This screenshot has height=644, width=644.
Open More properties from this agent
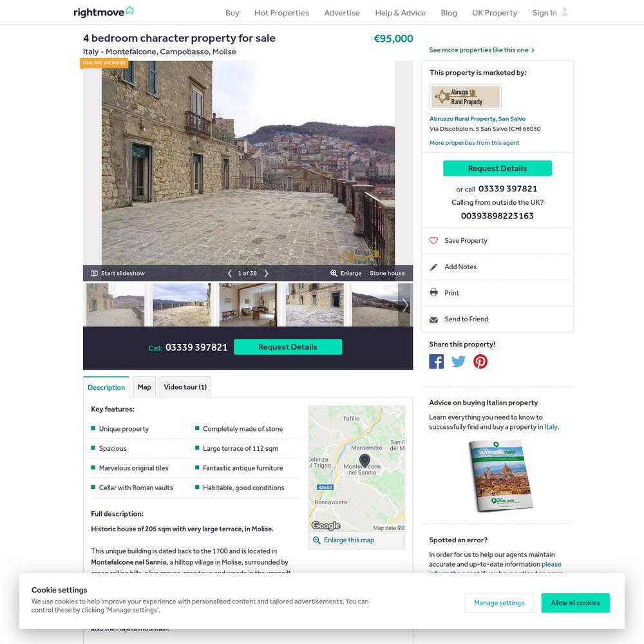tap(474, 143)
